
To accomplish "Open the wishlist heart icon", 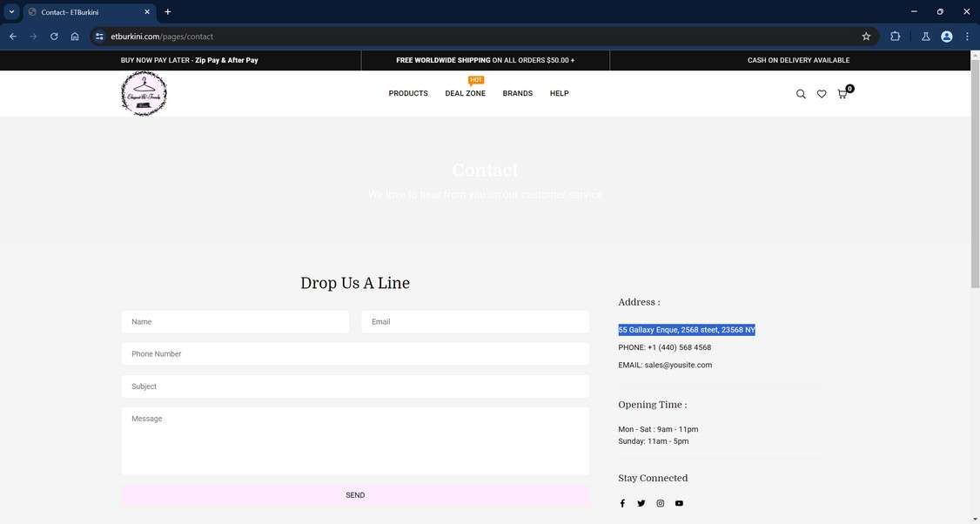I will (x=822, y=94).
